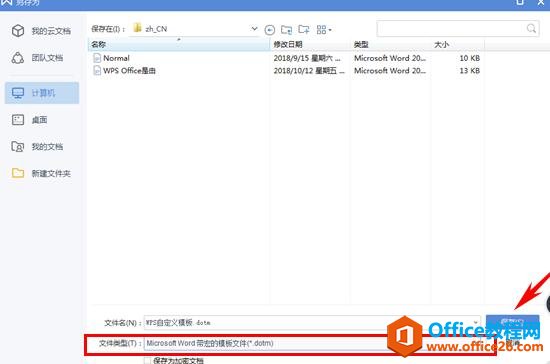Screen dimensions: 550x364
Task: Select the Normal file row
Action: coord(286,58)
